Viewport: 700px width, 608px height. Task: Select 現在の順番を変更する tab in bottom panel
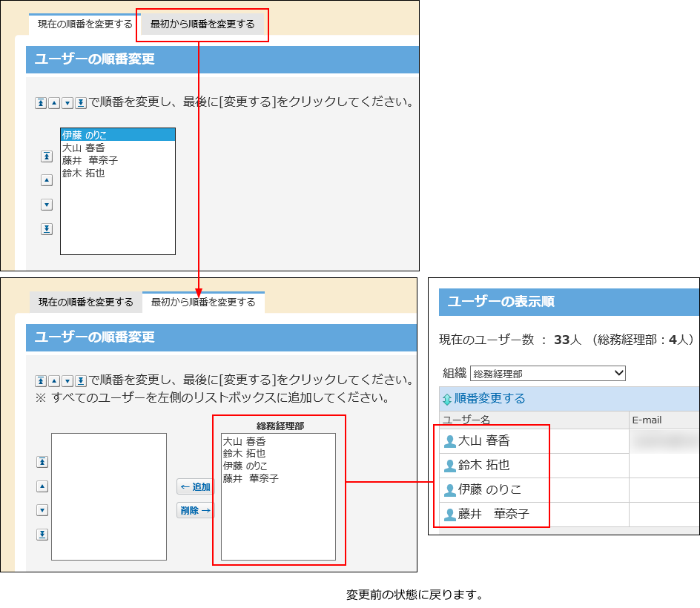pos(86,303)
